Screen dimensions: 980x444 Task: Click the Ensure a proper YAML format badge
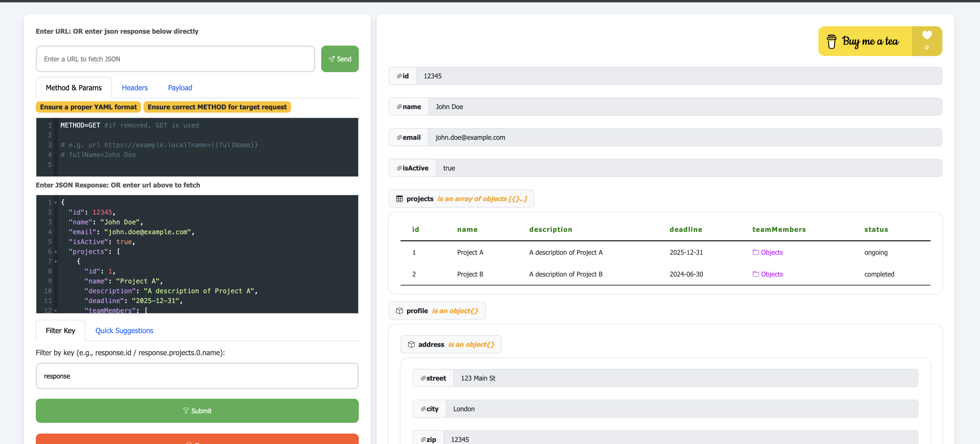88,107
